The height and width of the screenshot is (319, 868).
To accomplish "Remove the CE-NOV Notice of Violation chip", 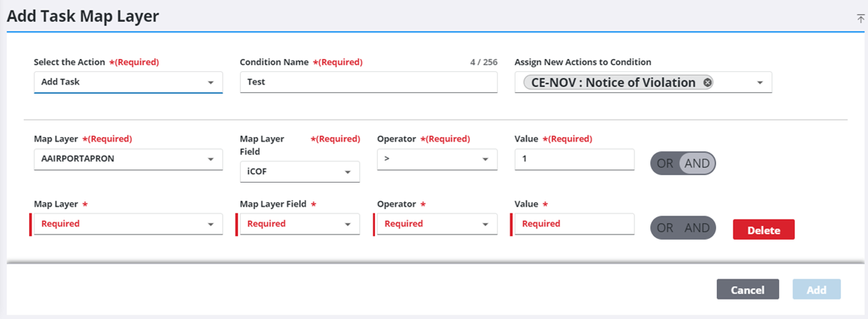I will pyautogui.click(x=707, y=82).
